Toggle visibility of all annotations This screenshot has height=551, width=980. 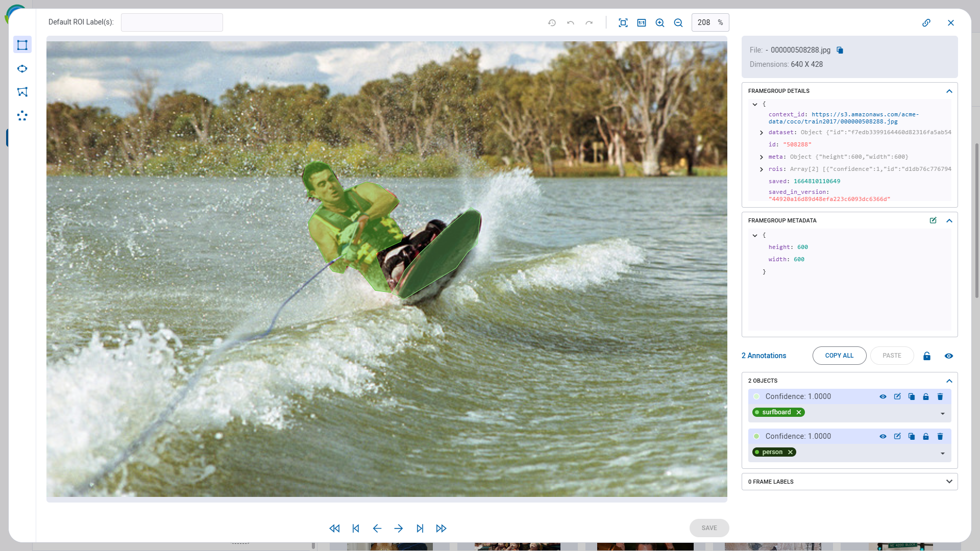(x=948, y=356)
